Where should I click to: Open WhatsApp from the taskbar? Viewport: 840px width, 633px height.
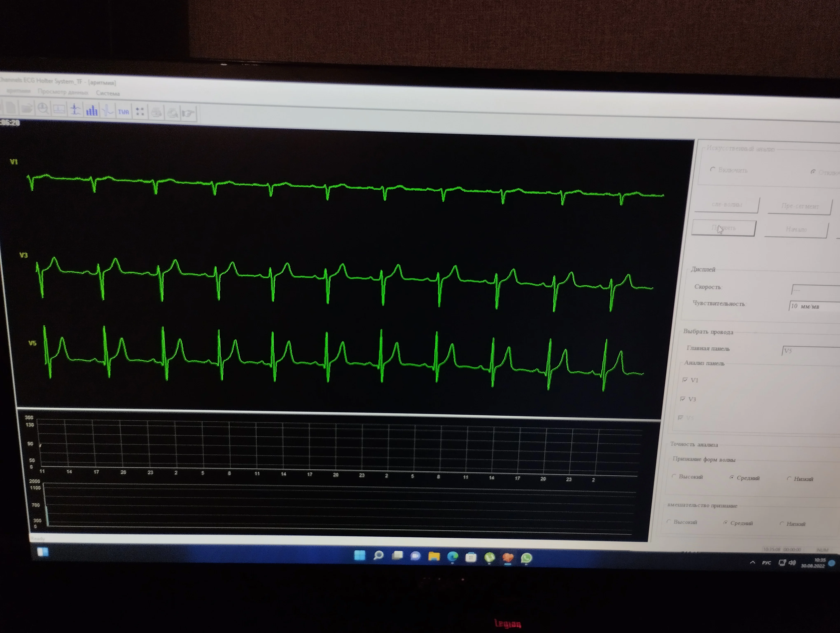(526, 558)
